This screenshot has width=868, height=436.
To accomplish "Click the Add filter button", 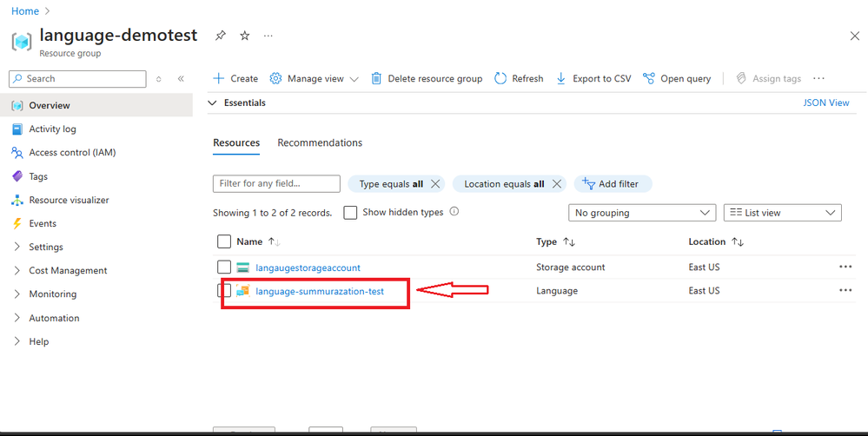I will pos(613,184).
